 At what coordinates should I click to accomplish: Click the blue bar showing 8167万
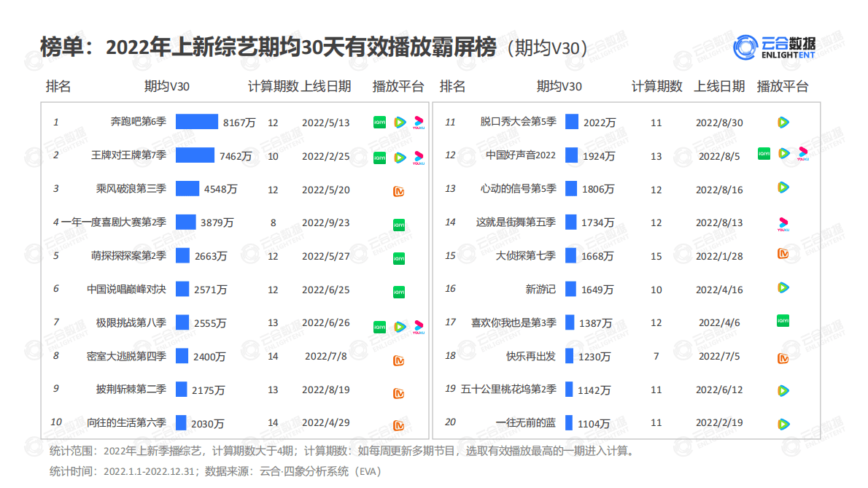tap(197, 122)
